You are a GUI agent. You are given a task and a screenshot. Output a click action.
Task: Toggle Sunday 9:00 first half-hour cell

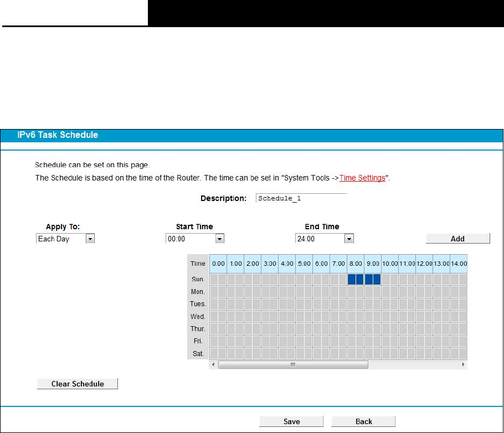tap(369, 279)
